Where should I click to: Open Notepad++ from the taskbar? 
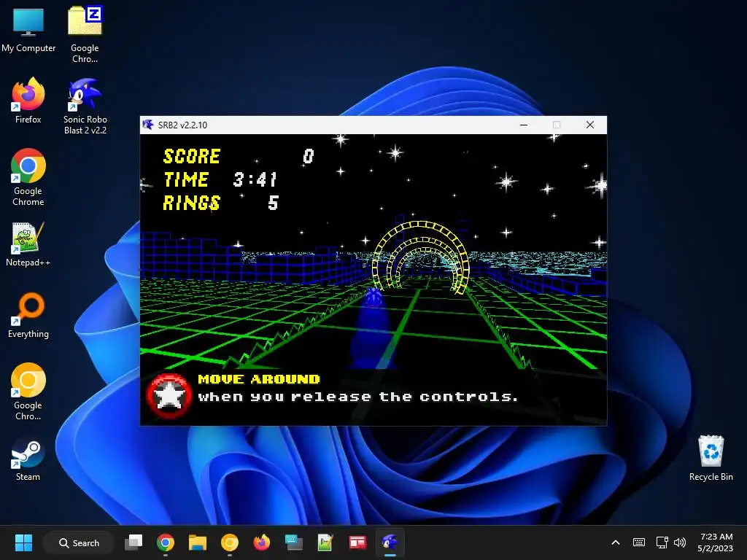[325, 542]
